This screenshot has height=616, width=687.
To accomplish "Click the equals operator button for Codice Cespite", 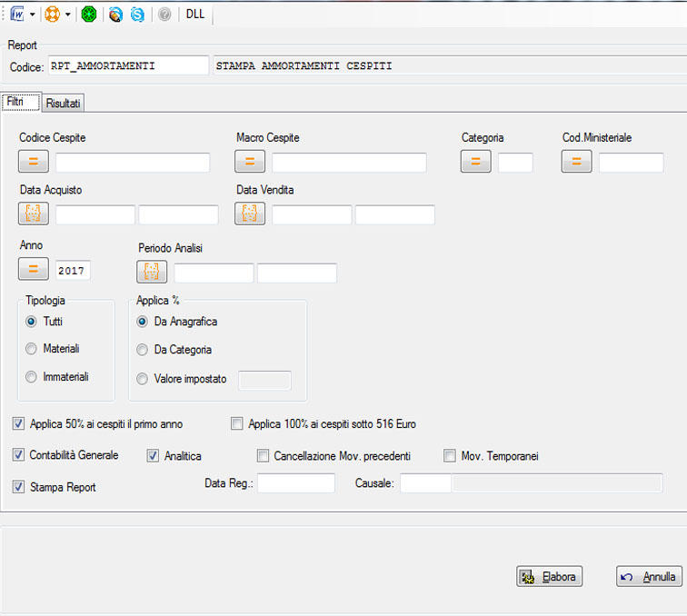I will [34, 161].
